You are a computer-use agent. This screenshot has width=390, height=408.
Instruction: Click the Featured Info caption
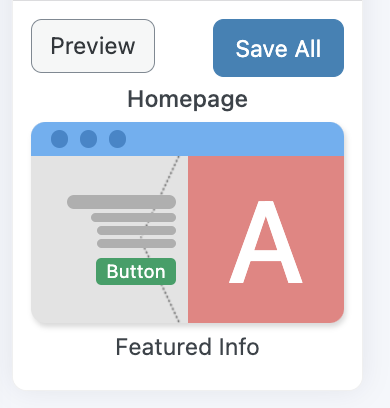click(187, 347)
